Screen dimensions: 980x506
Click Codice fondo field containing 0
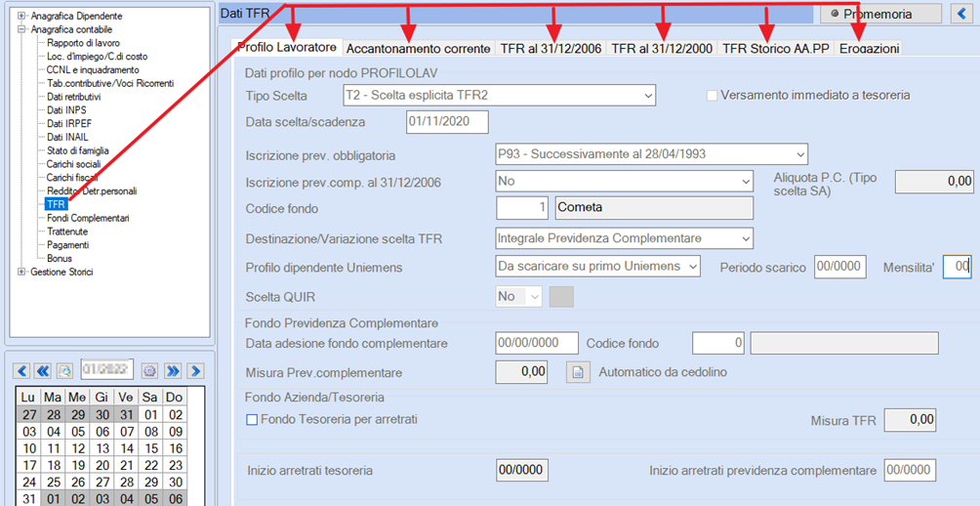718,344
